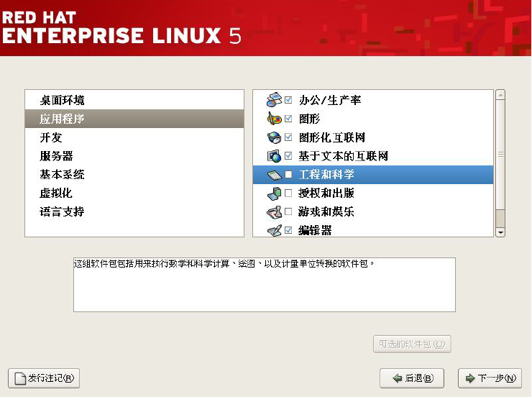Viewport: 532px width, 397px height.
Task: Uncheck the 编辑器 checkbox
Action: pos(288,230)
